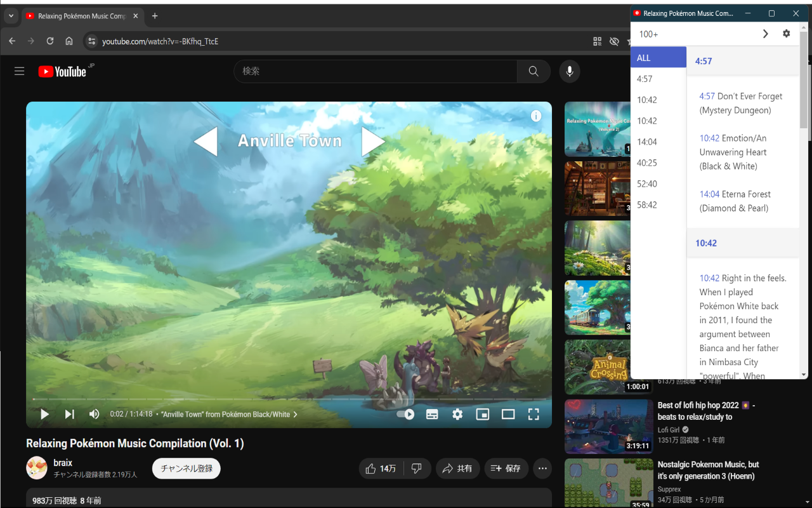
Task: Activate miniplayer mode
Action: pyautogui.click(x=483, y=414)
